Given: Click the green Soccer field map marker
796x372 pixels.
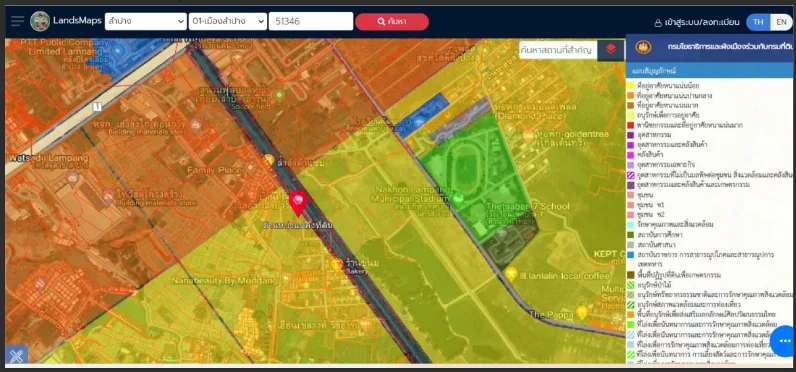Looking at the screenshot, I should coord(279,95).
